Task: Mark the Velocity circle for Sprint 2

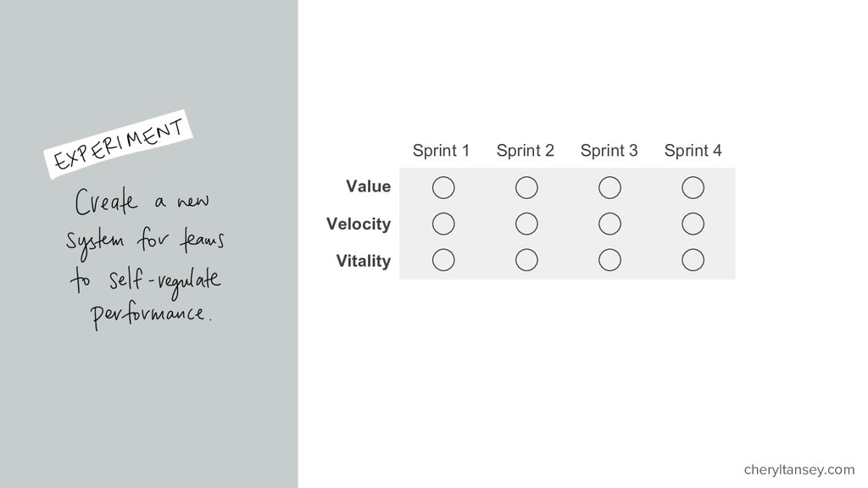Action: pyautogui.click(x=526, y=224)
